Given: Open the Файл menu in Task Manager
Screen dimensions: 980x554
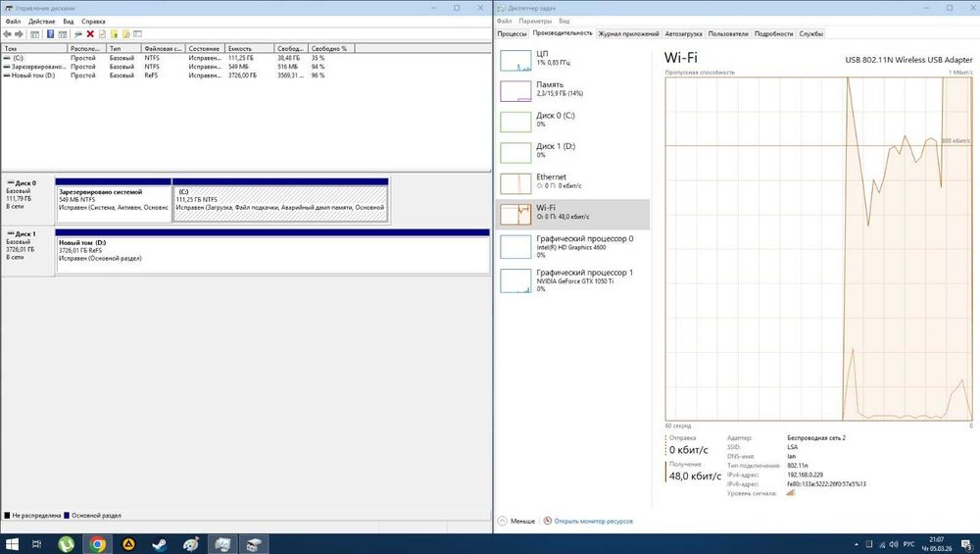Looking at the screenshot, I should 505,21.
